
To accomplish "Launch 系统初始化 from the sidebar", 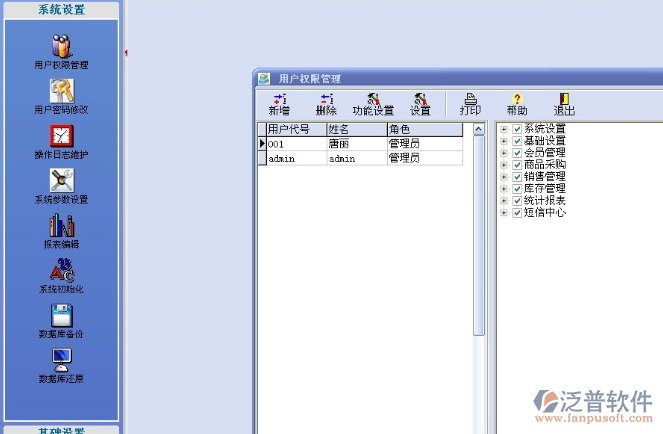I will [61, 271].
